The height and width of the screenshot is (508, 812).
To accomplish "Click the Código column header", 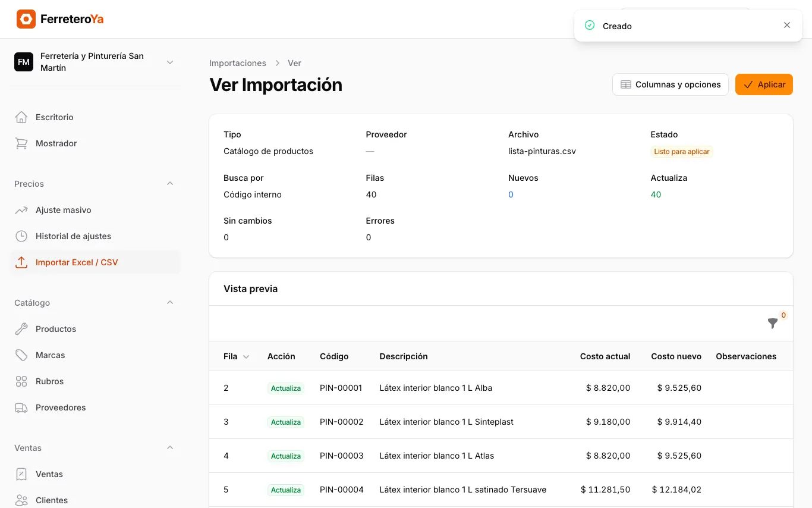I will click(334, 356).
